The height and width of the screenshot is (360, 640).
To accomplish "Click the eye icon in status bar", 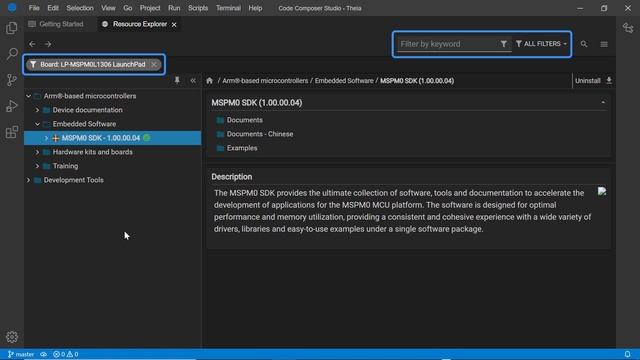I will [x=43, y=354].
